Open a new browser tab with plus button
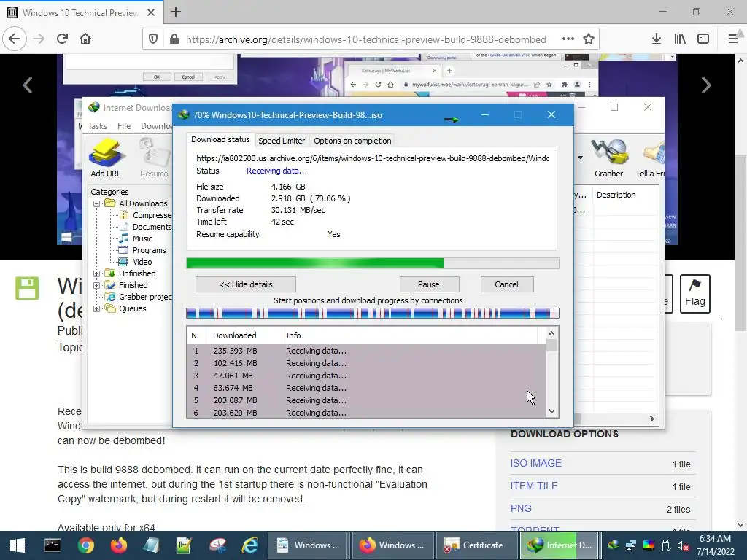This screenshot has width=747, height=560. pos(176,12)
